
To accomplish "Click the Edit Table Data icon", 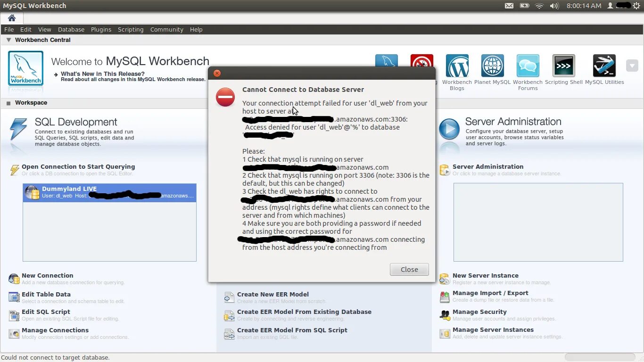I will click(14, 297).
